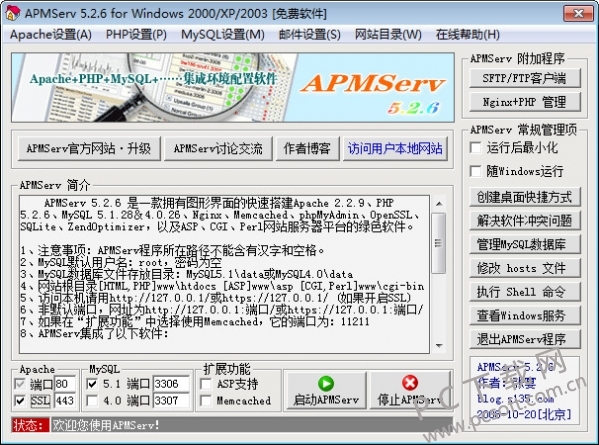
Task: Open Nginx+PHP 管理 button
Action: (x=525, y=102)
